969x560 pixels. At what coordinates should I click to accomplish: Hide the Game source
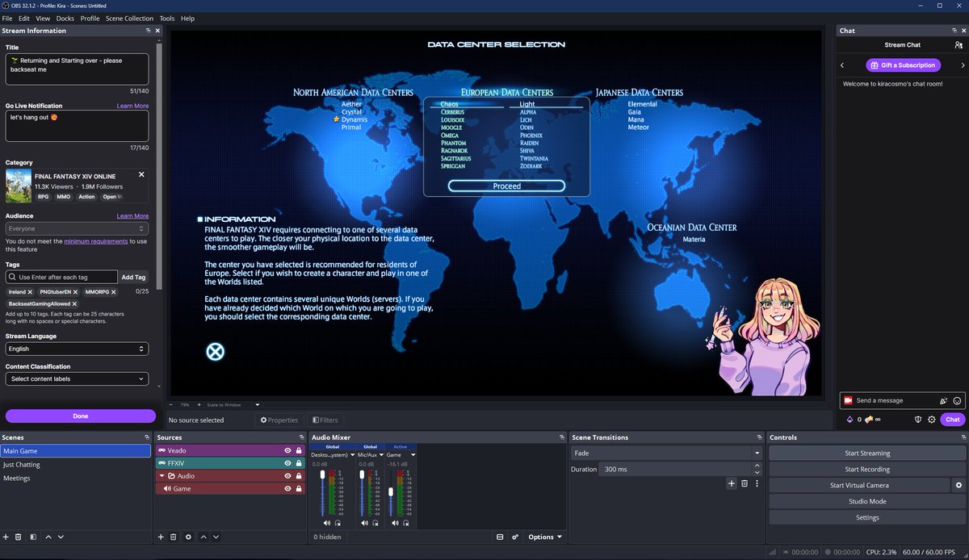[287, 489]
